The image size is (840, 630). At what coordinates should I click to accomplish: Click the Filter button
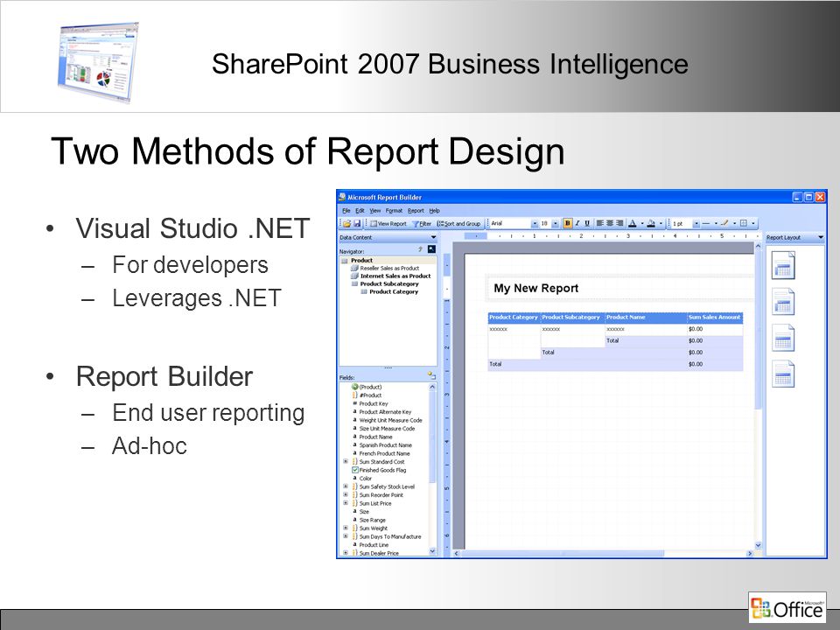coord(422,223)
